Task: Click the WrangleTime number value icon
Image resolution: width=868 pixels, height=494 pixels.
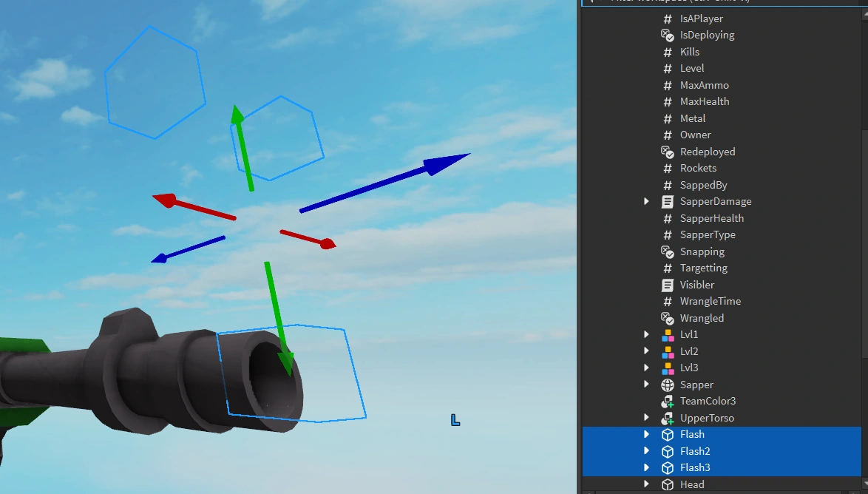Action: tap(668, 301)
